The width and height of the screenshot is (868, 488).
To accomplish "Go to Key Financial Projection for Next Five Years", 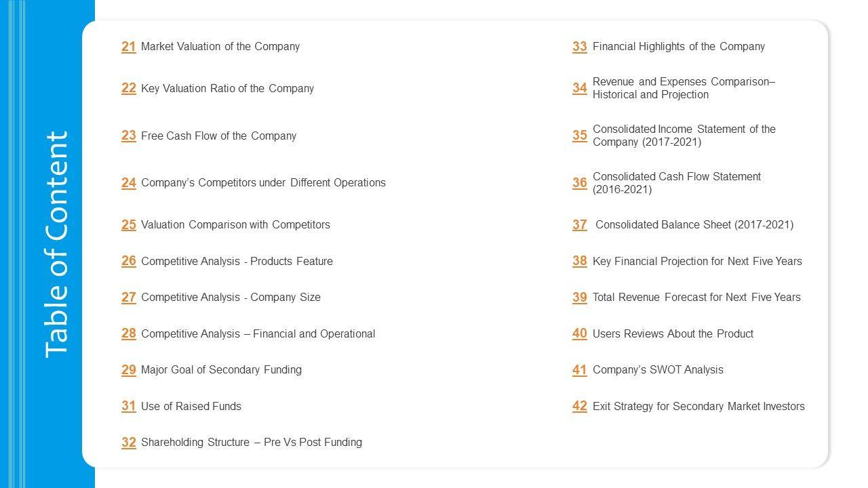I will click(696, 261).
